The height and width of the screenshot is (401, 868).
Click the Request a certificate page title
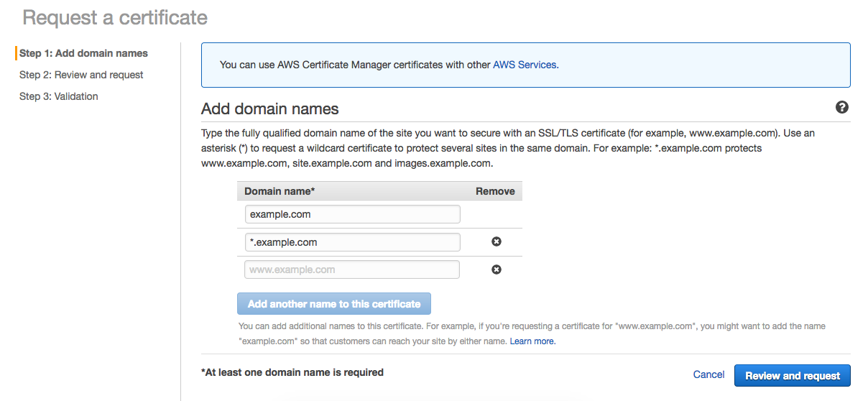pos(115,18)
